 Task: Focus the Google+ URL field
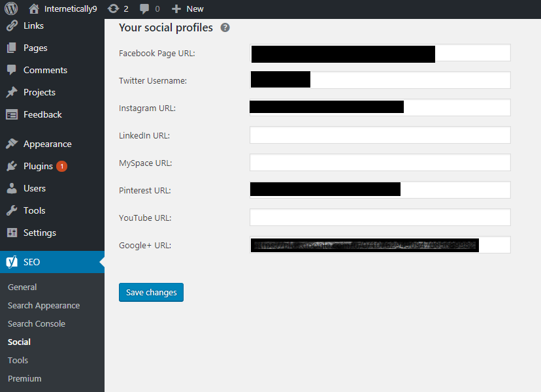click(x=380, y=244)
